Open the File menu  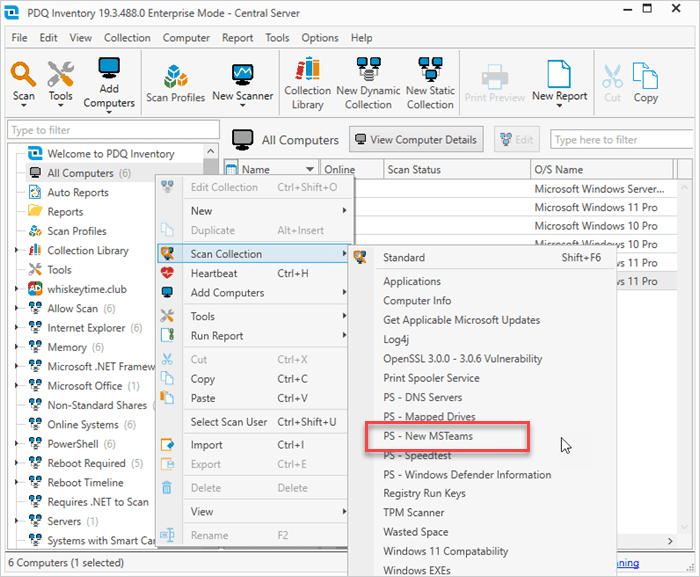(x=19, y=38)
